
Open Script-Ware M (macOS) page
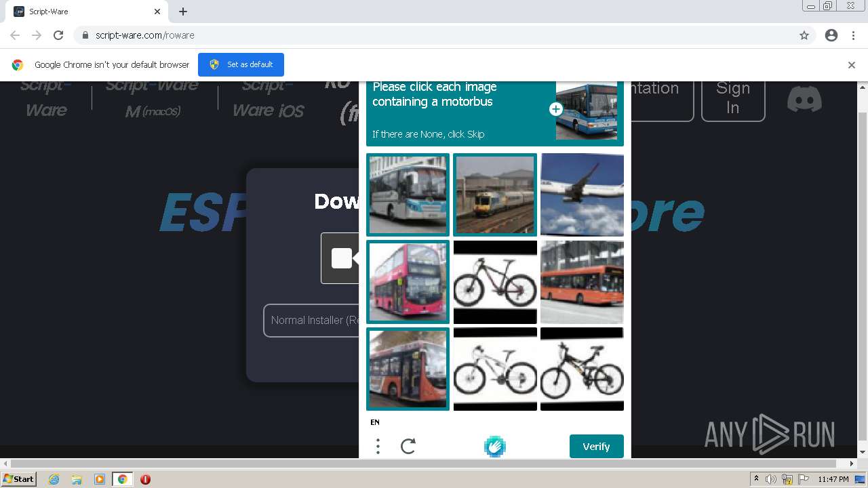point(152,98)
